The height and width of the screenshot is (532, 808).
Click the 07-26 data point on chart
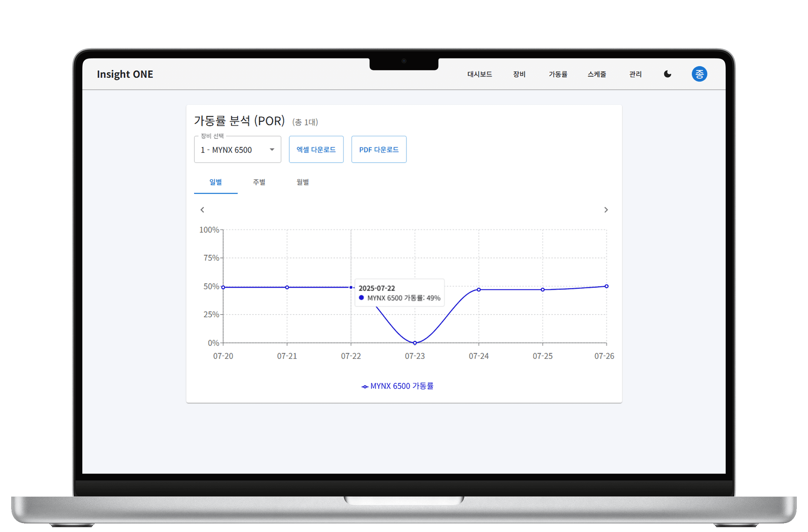[606, 286]
